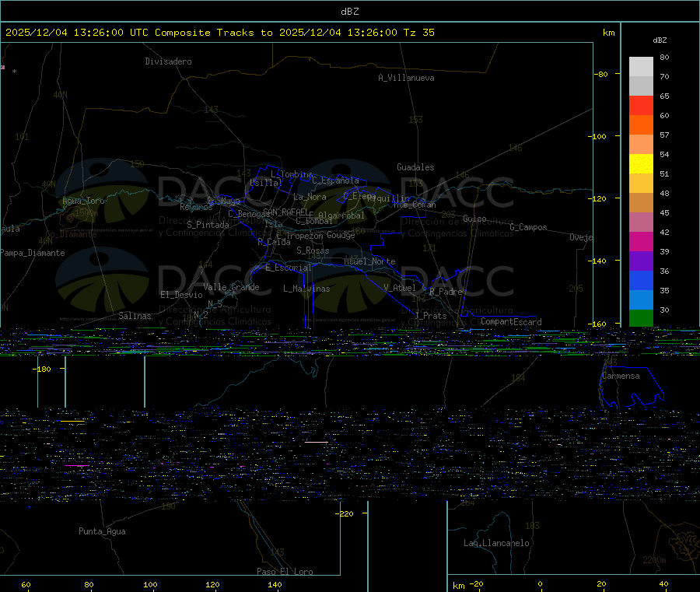Click the Composite Tracks timestamp header line
The height and width of the screenshot is (592, 700).
point(220,33)
